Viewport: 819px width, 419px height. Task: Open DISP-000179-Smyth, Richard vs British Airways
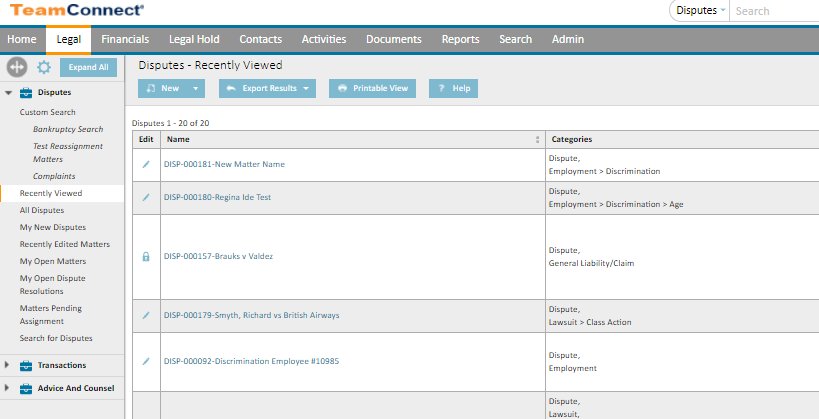tap(251, 315)
